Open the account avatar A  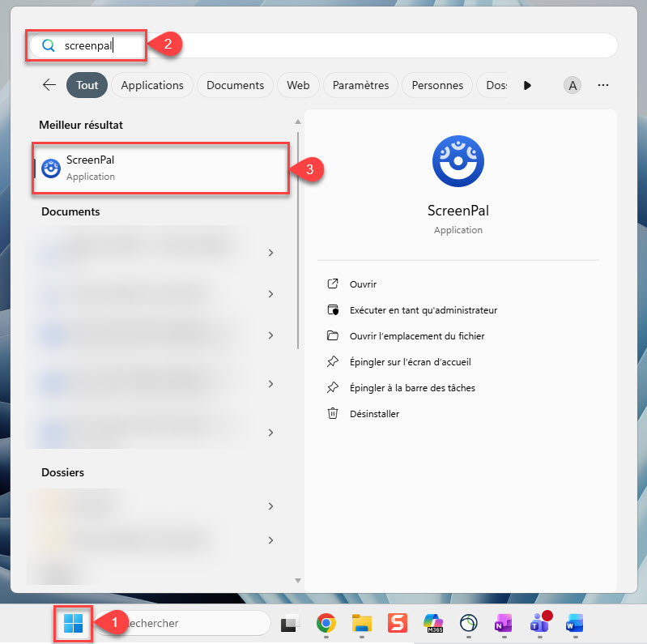pos(573,85)
